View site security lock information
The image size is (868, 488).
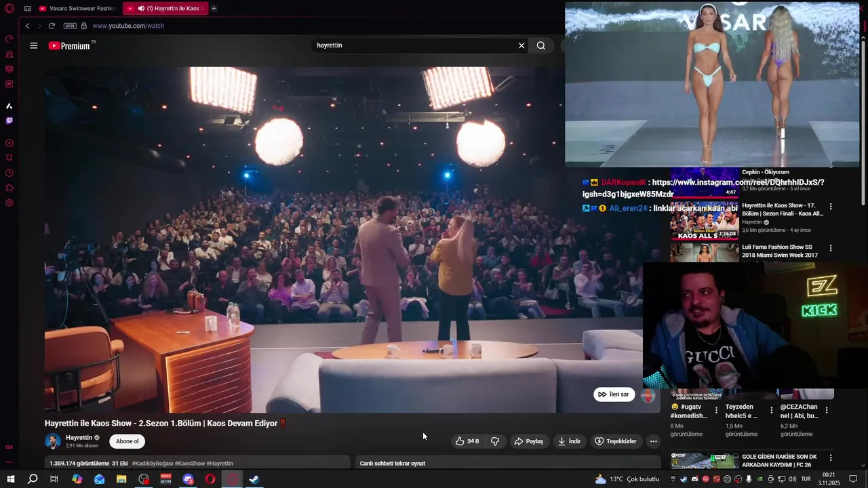click(x=84, y=26)
